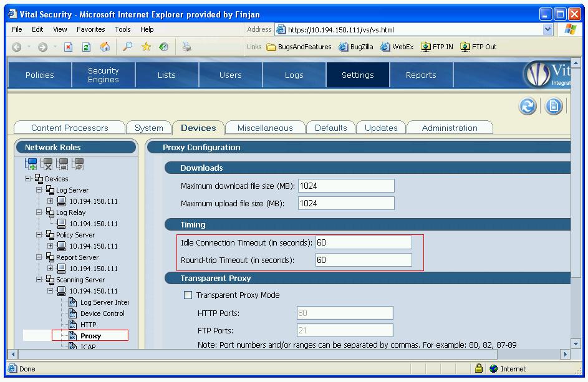The height and width of the screenshot is (382, 588).
Task: Open the BugZilla link in Links bar
Action: pos(355,47)
